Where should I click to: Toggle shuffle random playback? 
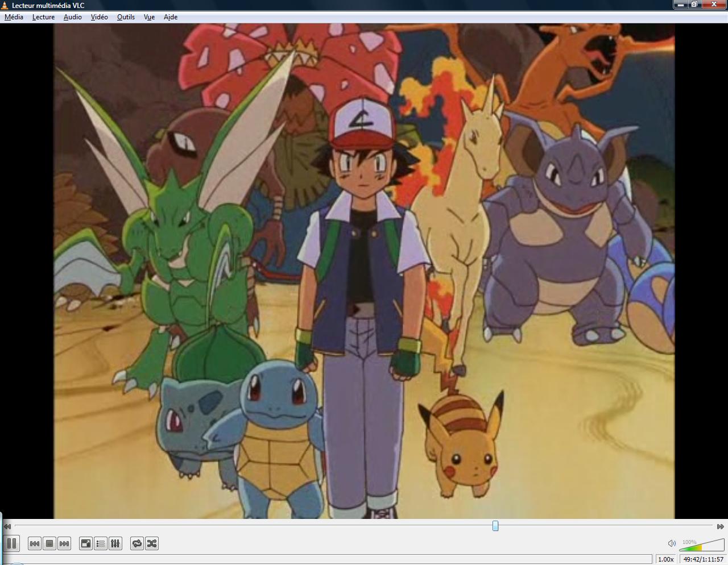coord(152,543)
